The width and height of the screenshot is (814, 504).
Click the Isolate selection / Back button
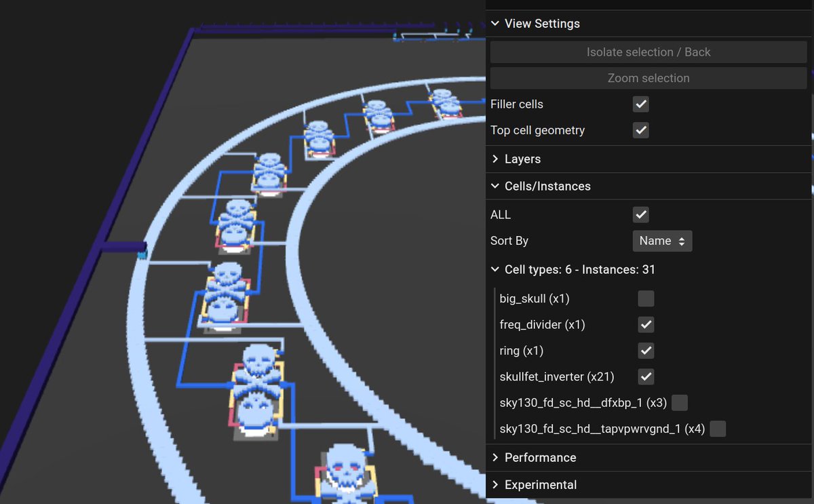tap(648, 52)
